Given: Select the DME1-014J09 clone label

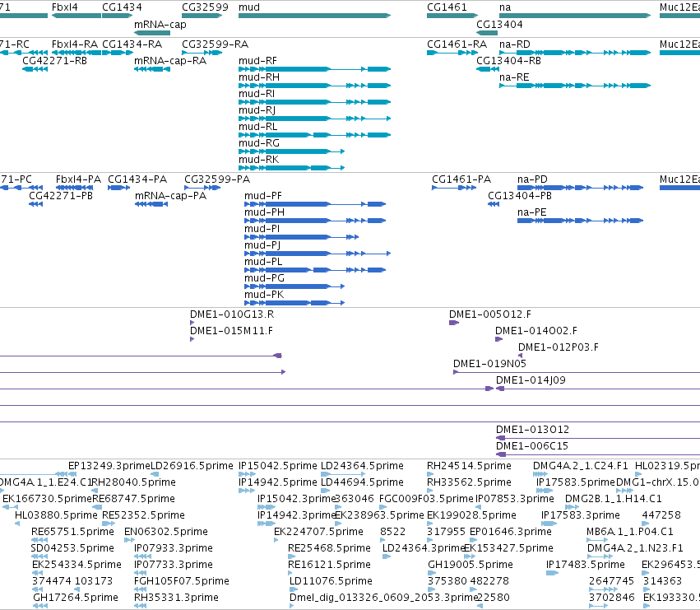Looking at the screenshot, I should tap(531, 380).
